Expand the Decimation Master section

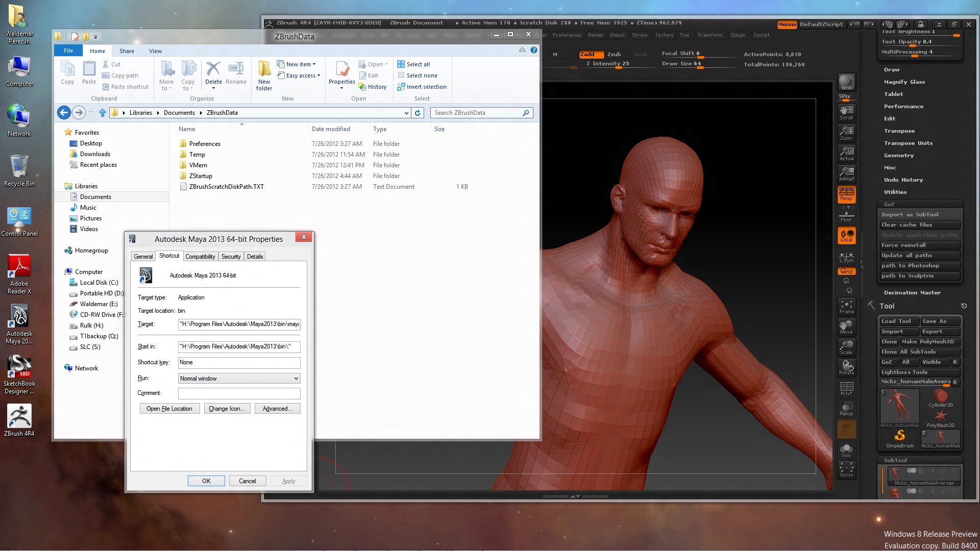point(912,293)
